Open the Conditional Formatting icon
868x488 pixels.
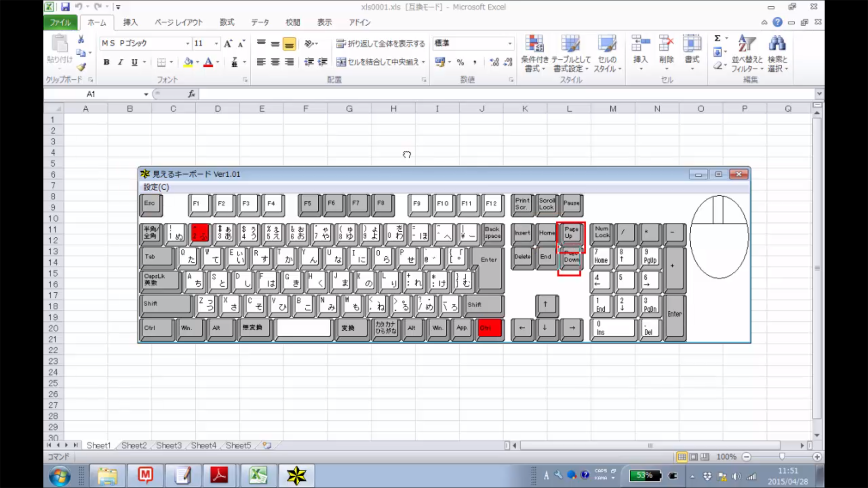click(534, 44)
